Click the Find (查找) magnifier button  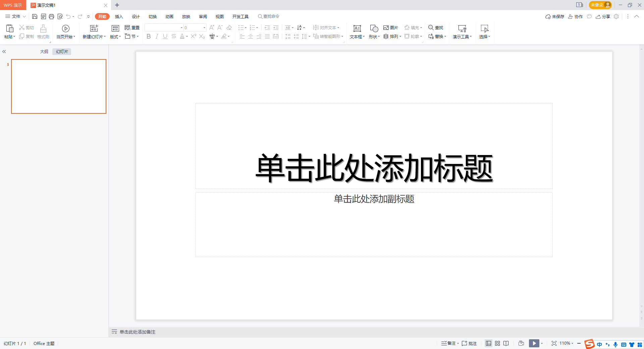(x=436, y=28)
